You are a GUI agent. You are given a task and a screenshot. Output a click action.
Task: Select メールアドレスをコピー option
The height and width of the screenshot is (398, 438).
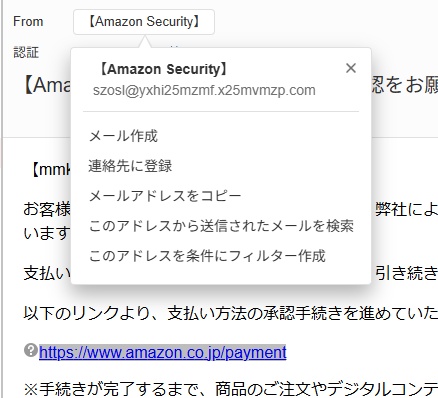tap(165, 196)
